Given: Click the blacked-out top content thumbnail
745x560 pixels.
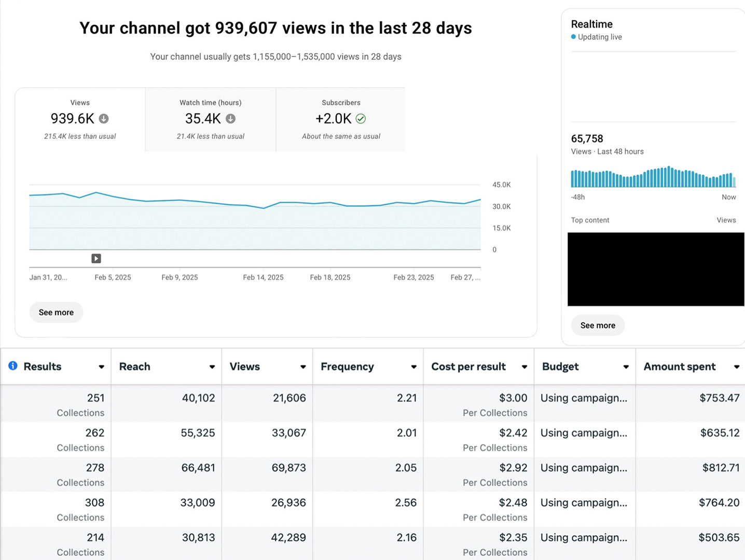Looking at the screenshot, I should (x=656, y=269).
